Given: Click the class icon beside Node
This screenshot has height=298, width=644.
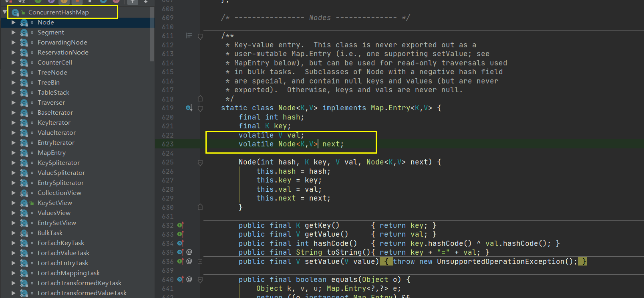Looking at the screenshot, I should [x=24, y=22].
